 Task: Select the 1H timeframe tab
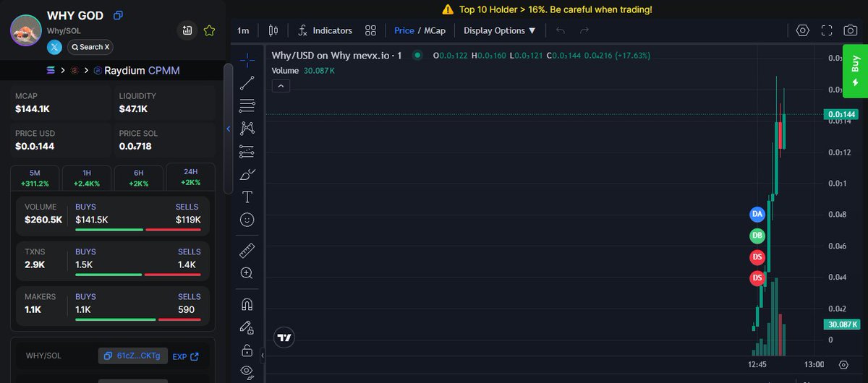[87, 178]
